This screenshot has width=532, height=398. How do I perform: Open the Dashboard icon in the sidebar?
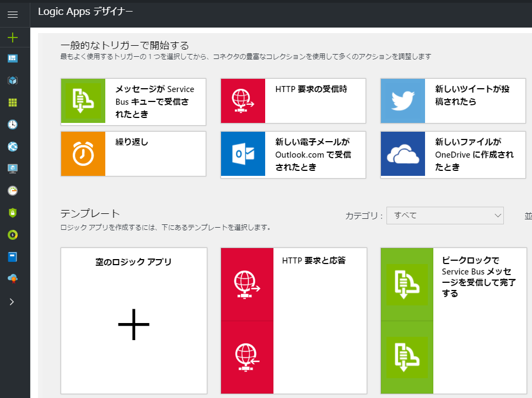(x=13, y=58)
